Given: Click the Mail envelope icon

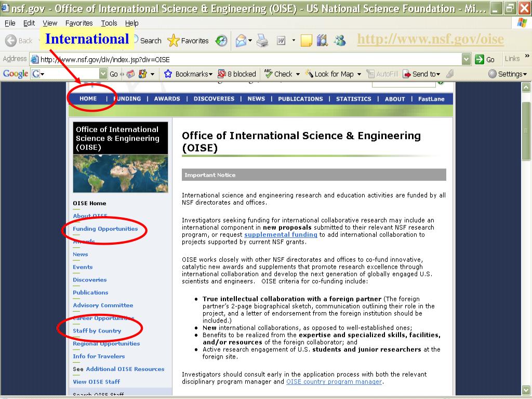Looking at the screenshot, I should (x=241, y=41).
